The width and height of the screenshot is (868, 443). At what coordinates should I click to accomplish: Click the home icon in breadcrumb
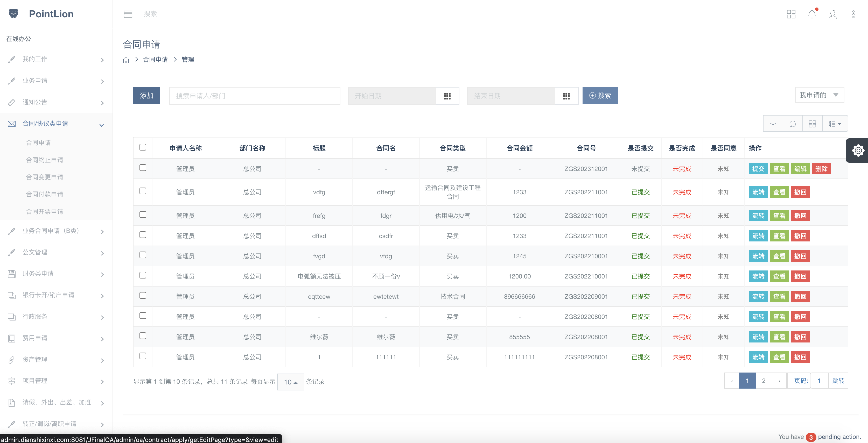[126, 60]
